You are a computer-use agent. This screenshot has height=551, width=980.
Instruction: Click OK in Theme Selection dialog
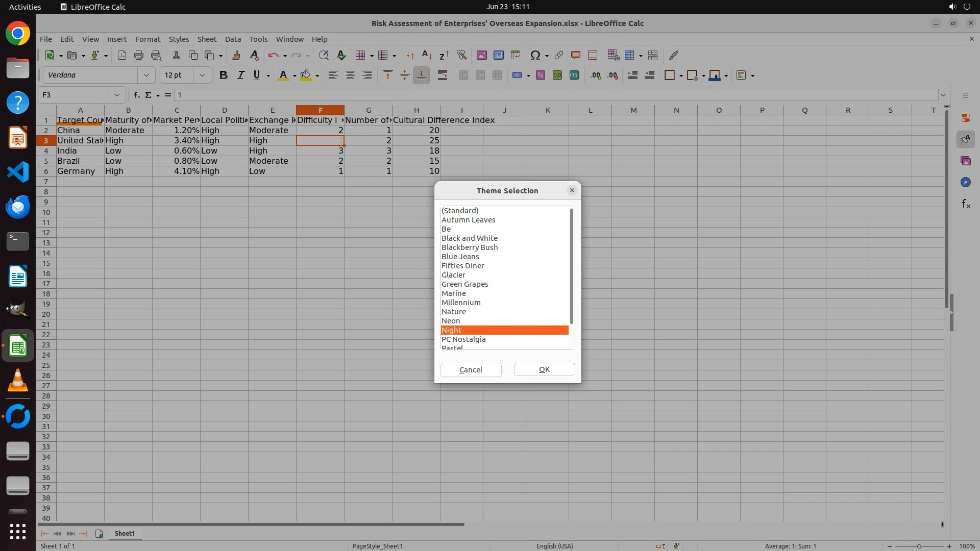[x=544, y=369]
